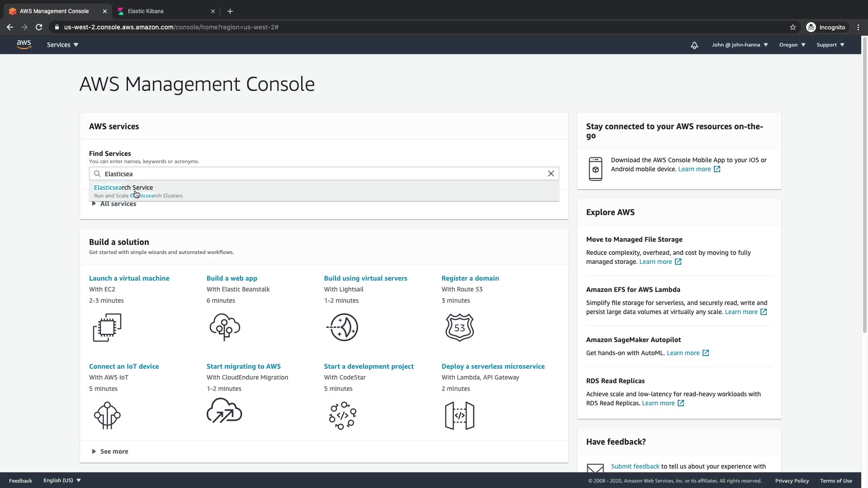
Task: Click the AWS logo home icon
Action: (x=24, y=44)
